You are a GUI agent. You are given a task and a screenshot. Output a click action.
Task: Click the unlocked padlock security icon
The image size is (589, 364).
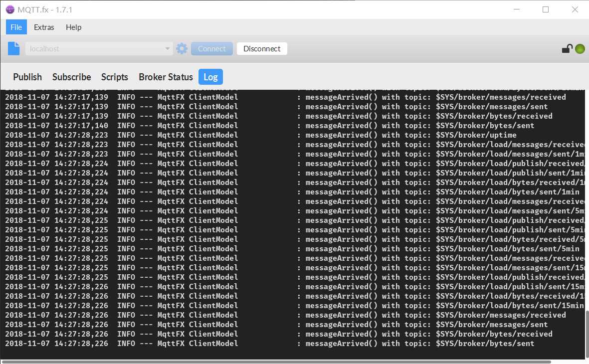pyautogui.click(x=567, y=49)
